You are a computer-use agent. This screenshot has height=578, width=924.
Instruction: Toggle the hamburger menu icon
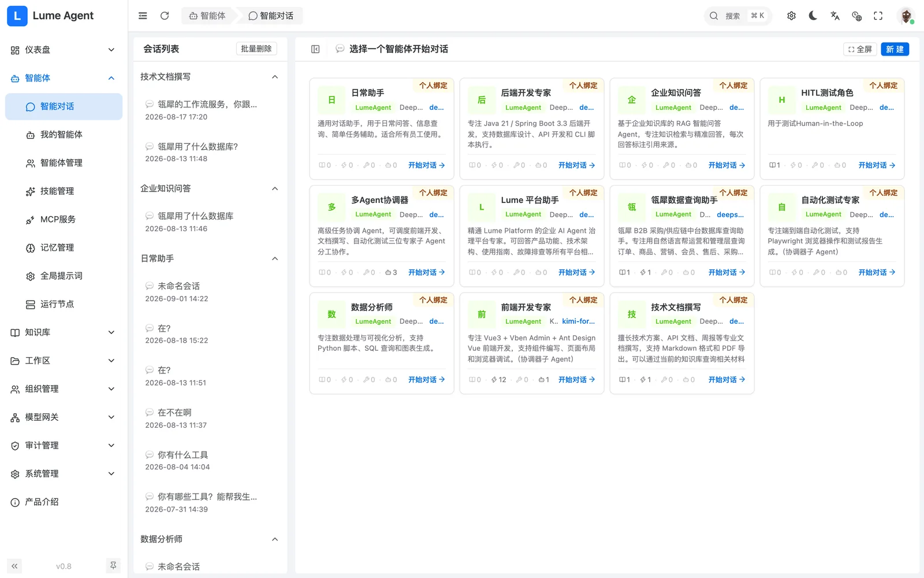coord(143,16)
